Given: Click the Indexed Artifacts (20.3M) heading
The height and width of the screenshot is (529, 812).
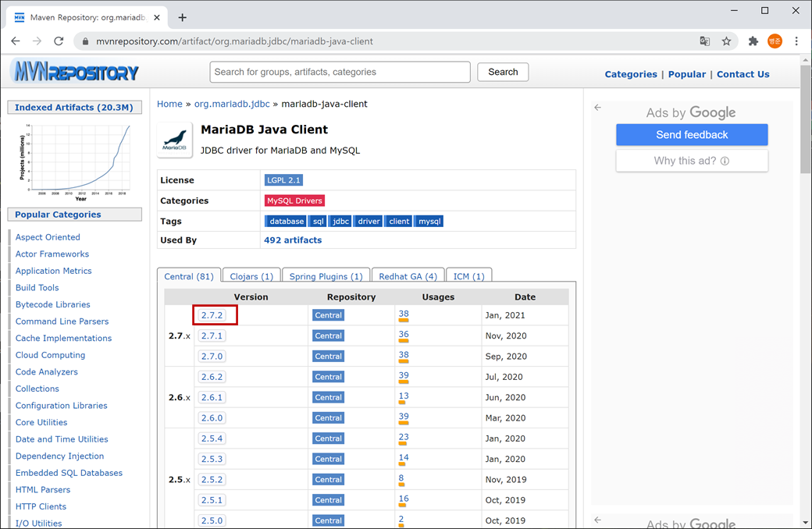Looking at the screenshot, I should coord(74,108).
